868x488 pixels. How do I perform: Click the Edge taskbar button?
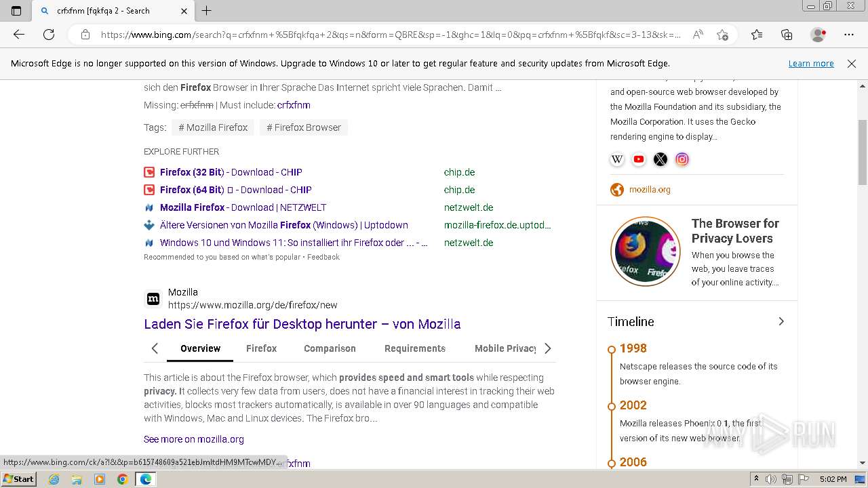[146, 479]
